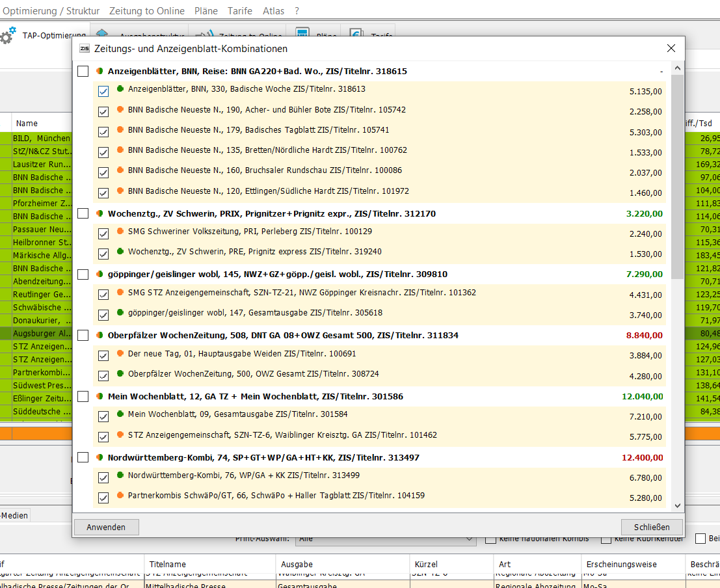The width and height of the screenshot is (720, 588).
Task: Click the green dot beside Prignitz express
Action: (x=120, y=251)
